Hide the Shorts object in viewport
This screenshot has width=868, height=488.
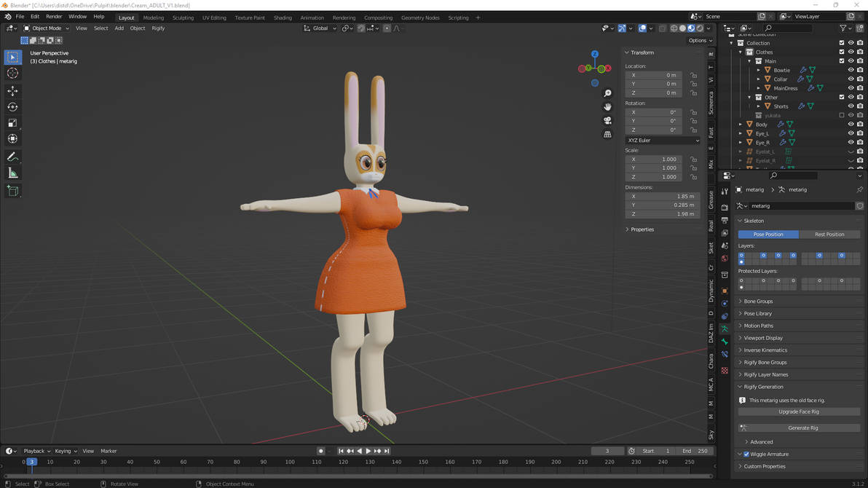(851, 106)
